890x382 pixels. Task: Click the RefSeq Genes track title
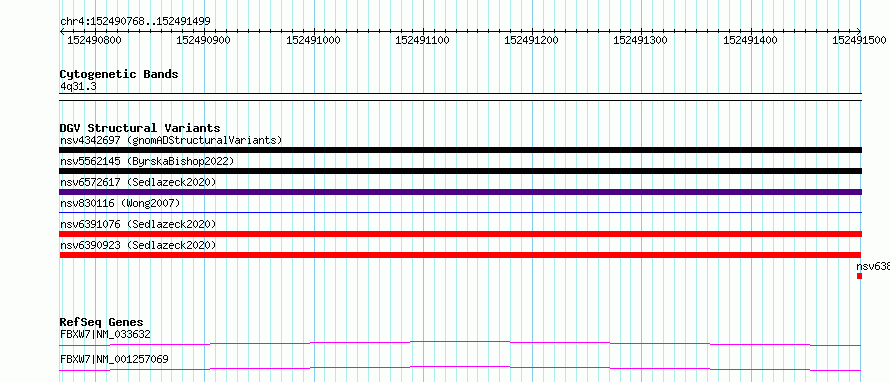pos(102,322)
